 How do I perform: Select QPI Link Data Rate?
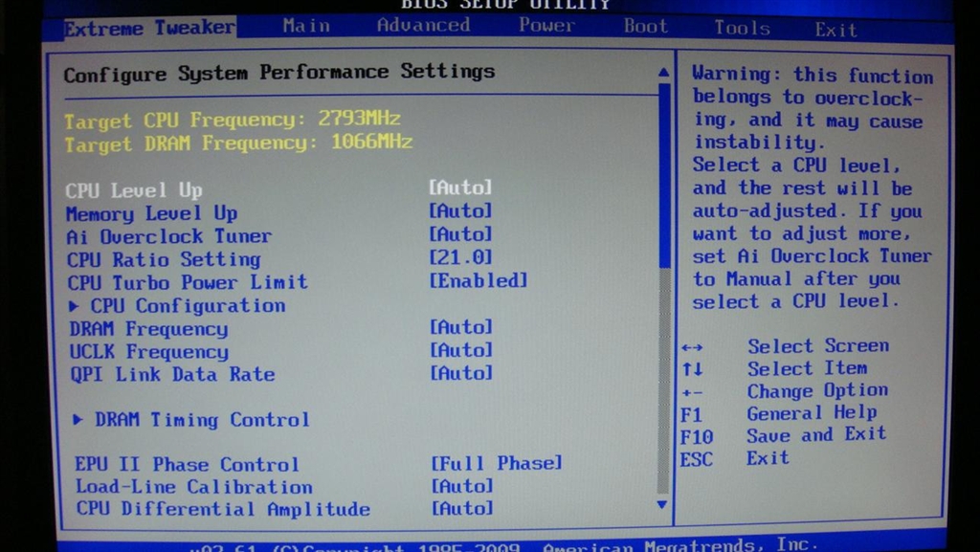point(172,374)
